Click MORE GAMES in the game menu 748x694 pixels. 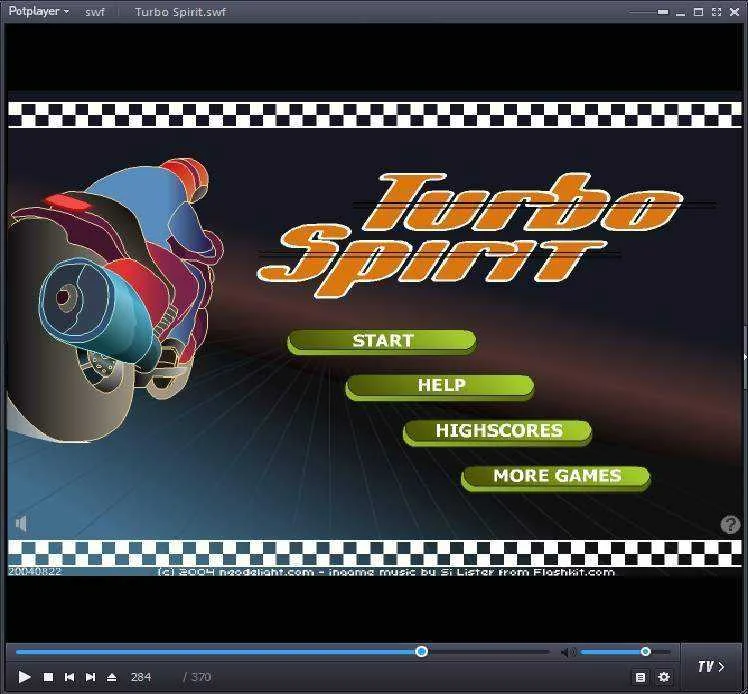point(556,477)
